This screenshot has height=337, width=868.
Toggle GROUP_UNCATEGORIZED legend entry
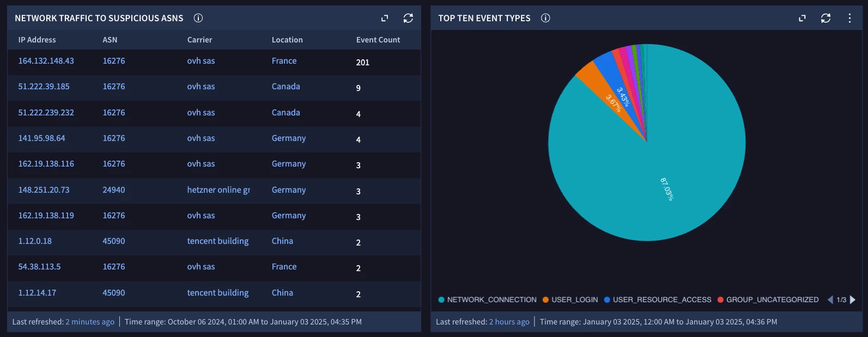click(x=768, y=299)
